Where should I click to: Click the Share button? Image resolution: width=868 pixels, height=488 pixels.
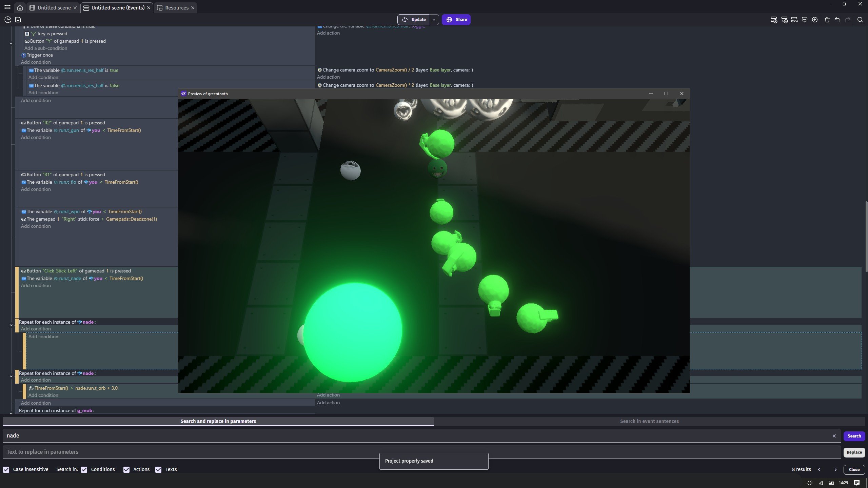[x=456, y=20]
